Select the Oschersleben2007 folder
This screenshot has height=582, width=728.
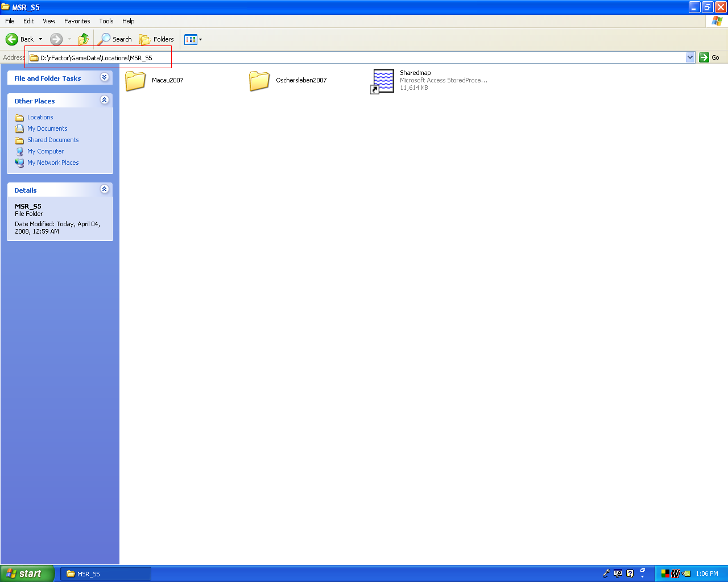tap(259, 81)
